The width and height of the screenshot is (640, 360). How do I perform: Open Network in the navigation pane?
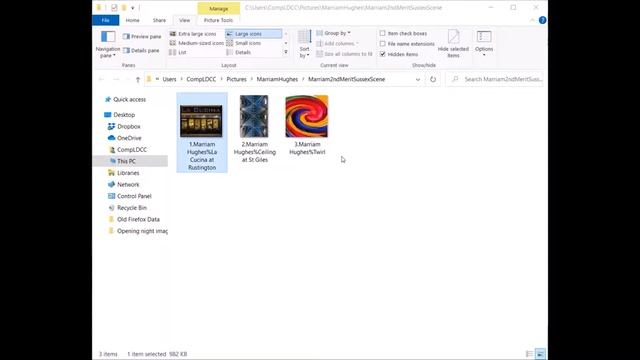123,184
